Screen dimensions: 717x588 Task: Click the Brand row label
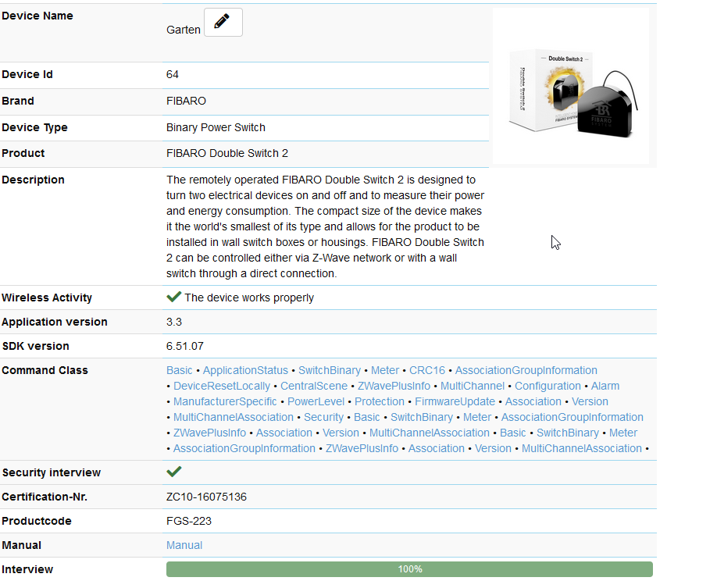tap(18, 101)
